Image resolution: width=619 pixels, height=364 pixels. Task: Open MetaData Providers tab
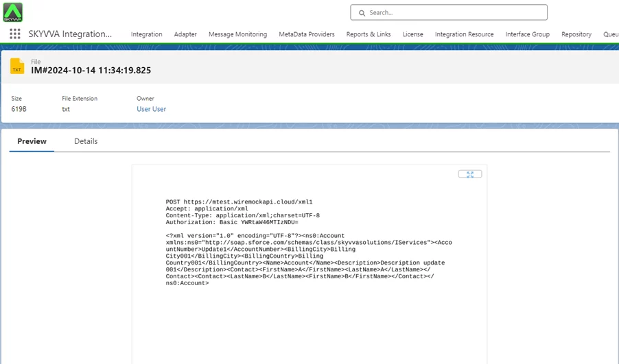(307, 34)
